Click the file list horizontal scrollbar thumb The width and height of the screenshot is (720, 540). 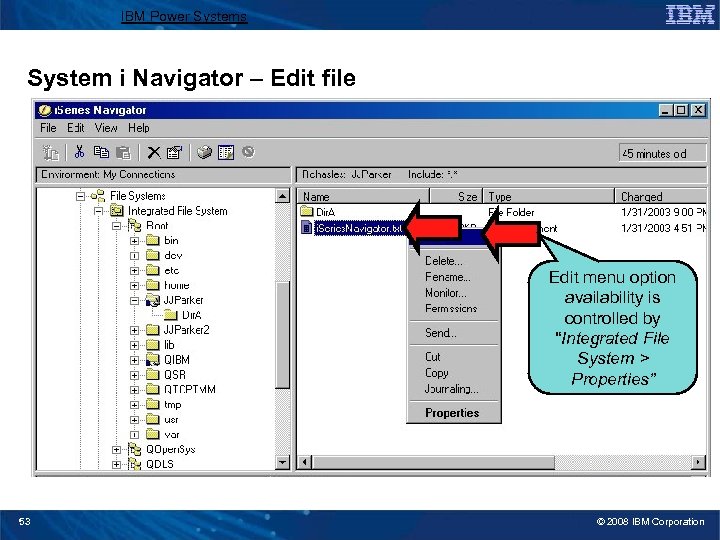coord(433,462)
